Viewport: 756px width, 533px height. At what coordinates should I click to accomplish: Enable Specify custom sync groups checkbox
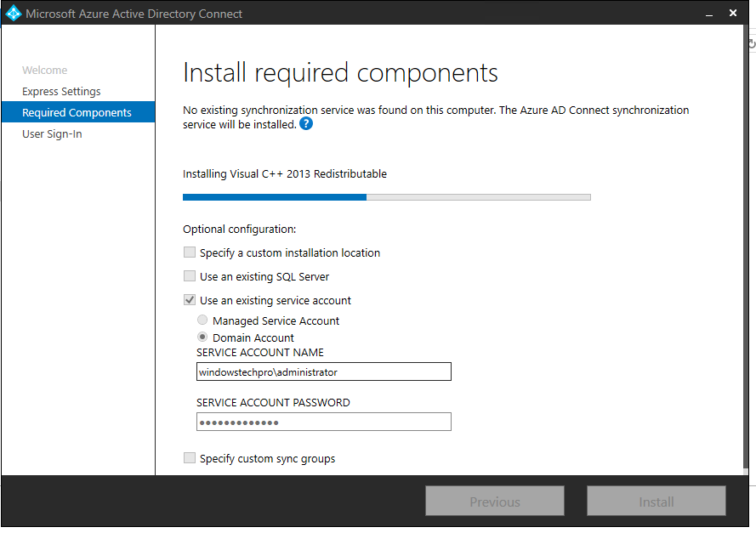[190, 458]
